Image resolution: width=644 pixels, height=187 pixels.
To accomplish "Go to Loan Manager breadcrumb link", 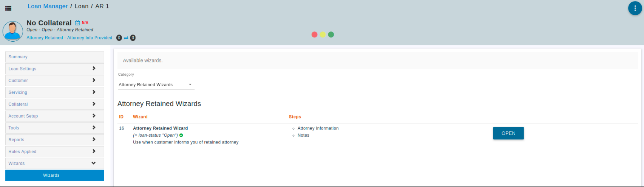I will 48,6.
